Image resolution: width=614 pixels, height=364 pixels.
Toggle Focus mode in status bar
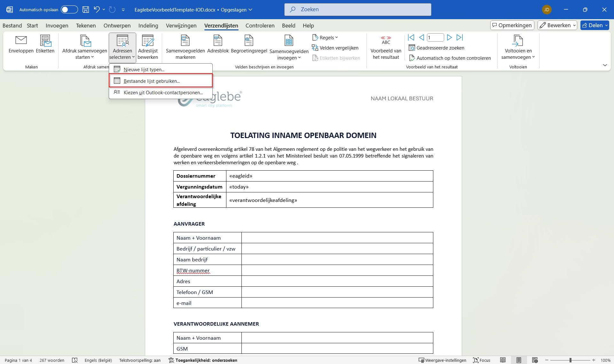click(482, 360)
